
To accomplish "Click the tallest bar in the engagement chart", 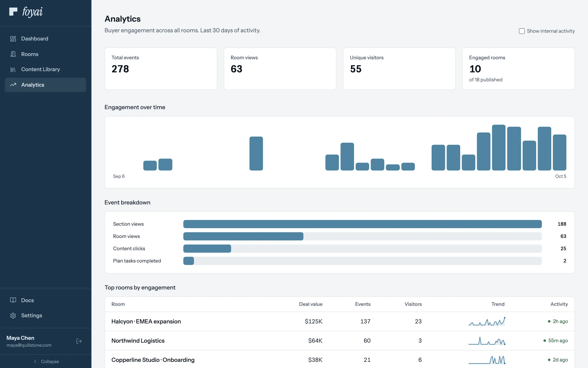I will (499, 147).
